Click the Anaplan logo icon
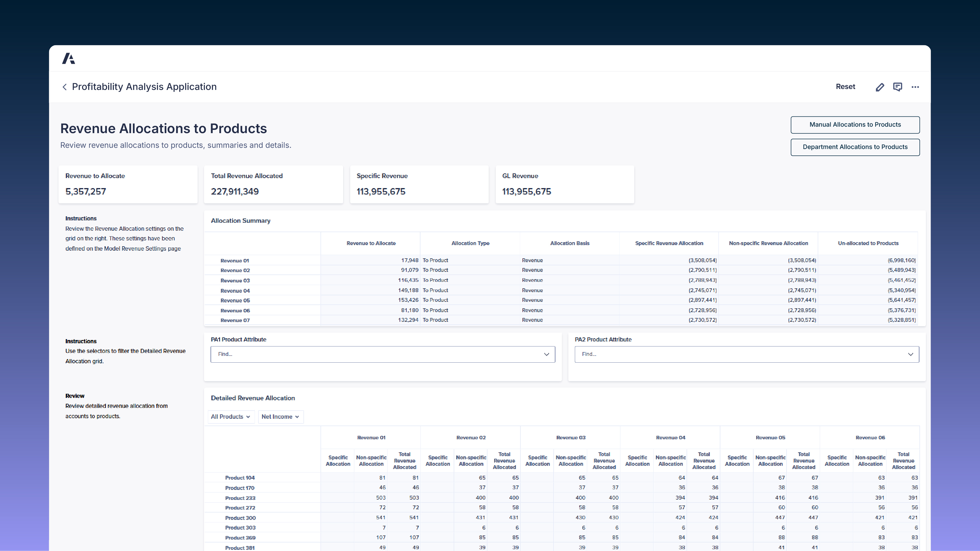 click(x=69, y=58)
